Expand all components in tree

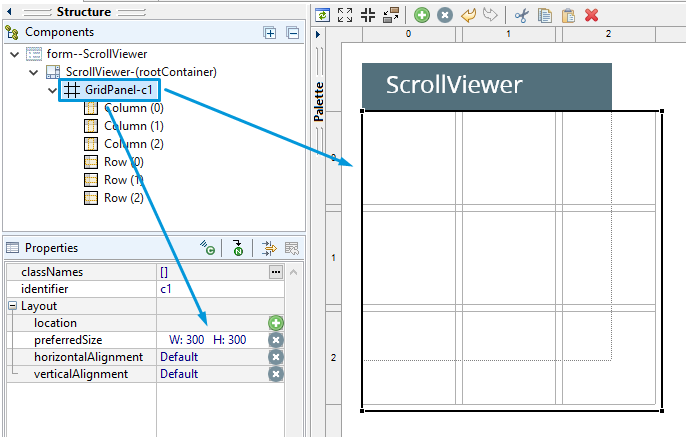270,33
